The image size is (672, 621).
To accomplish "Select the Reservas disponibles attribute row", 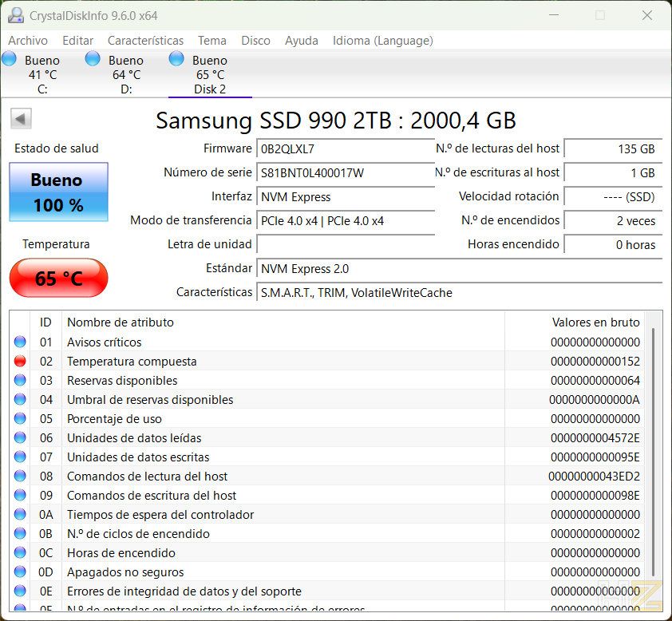I will pos(327,381).
